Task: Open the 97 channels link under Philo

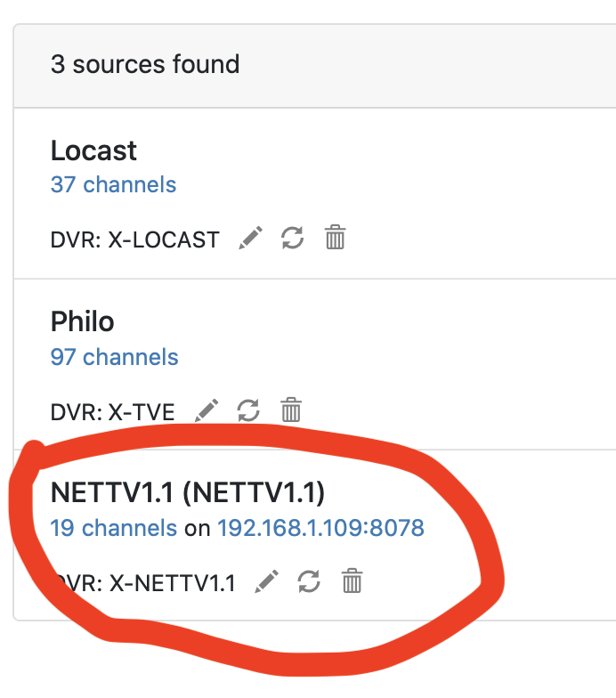Action: (x=114, y=357)
